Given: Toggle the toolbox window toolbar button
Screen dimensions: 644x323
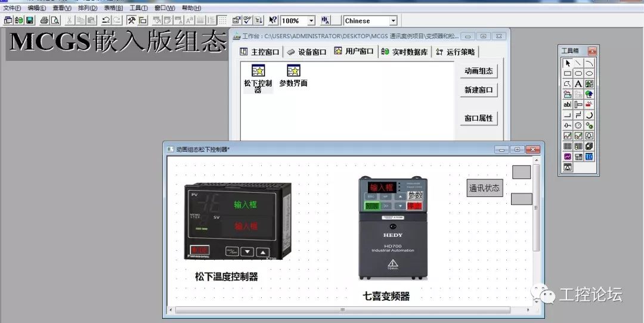Looking at the screenshot, I should pos(131,20).
